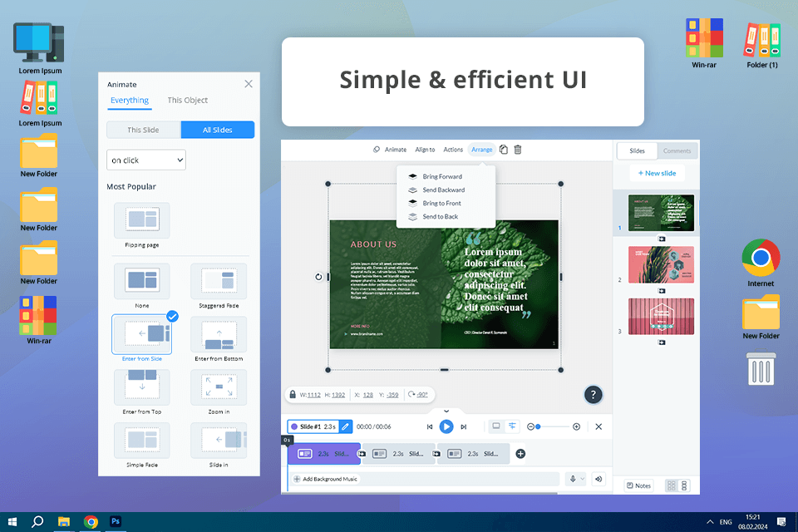Image resolution: width=798 pixels, height=532 pixels.
Task: Select the Staggered Fade animation
Action: tap(219, 281)
